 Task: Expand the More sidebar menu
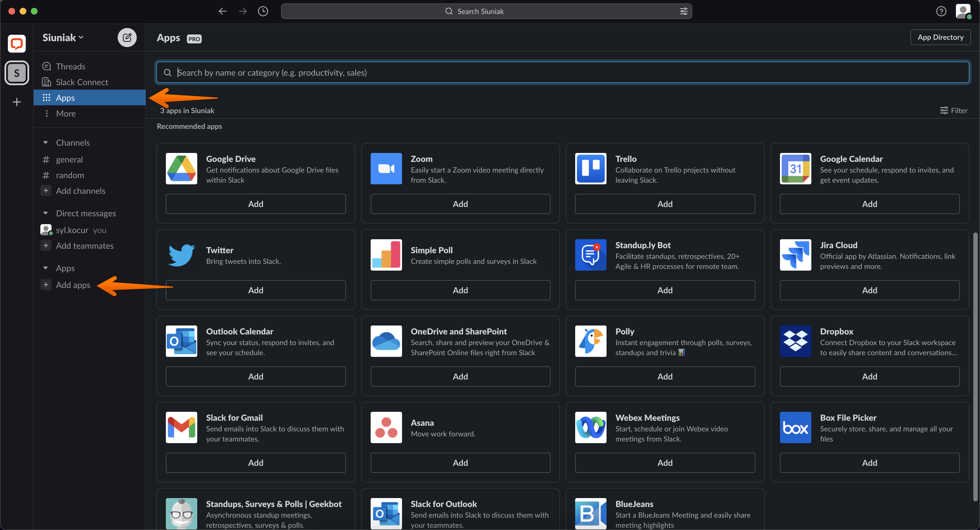89,113
